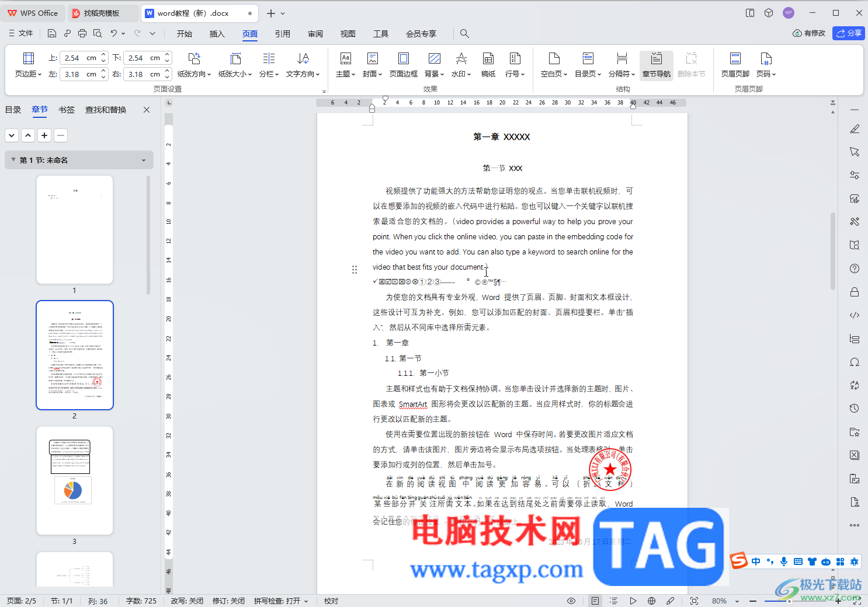Image resolution: width=868 pixels, height=607 pixels.
Task: Open the 页眉页脚 header footer tool
Action: pos(735,65)
